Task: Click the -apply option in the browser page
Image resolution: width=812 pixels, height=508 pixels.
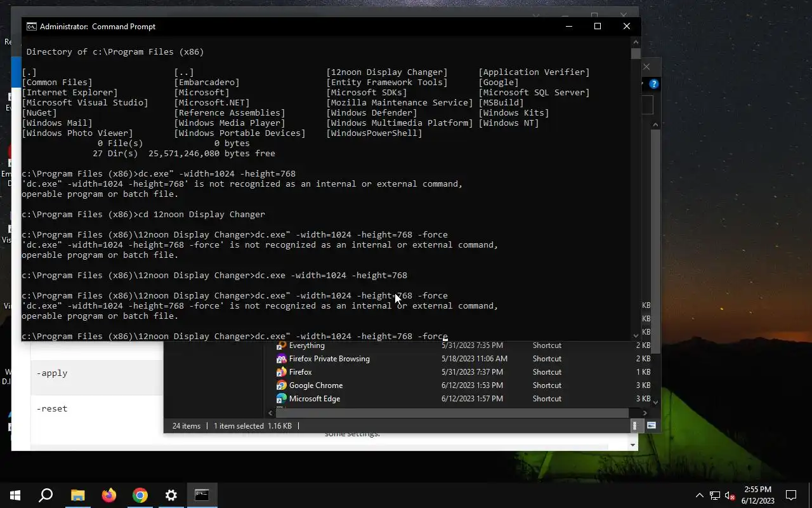Action: coord(52,373)
